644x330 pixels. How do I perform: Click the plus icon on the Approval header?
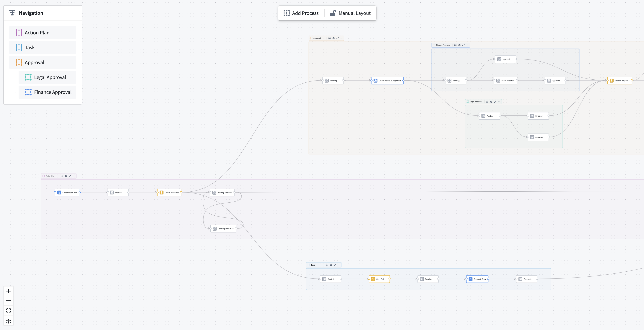[329, 38]
